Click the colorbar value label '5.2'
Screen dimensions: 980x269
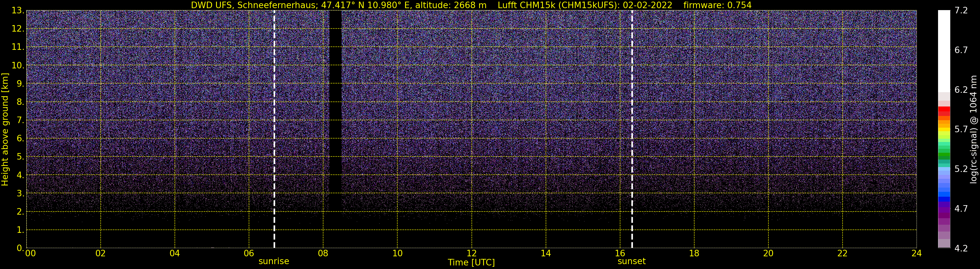click(x=961, y=169)
